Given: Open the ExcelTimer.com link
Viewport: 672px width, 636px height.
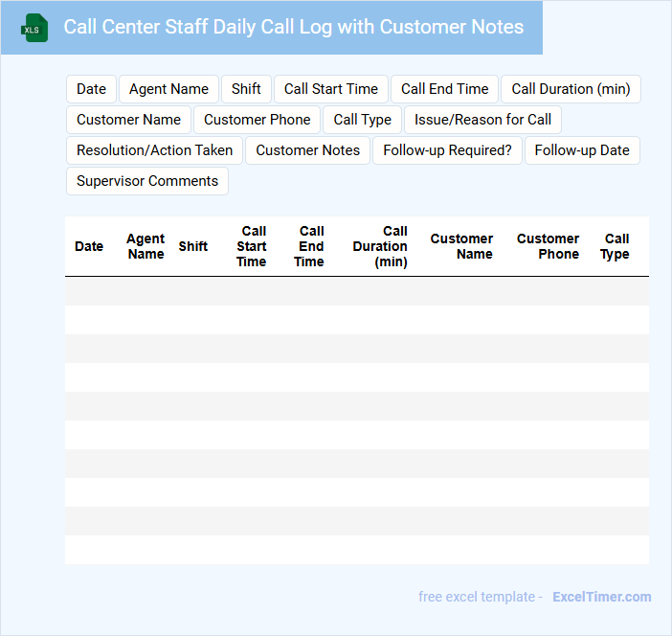Looking at the screenshot, I should click(602, 597).
